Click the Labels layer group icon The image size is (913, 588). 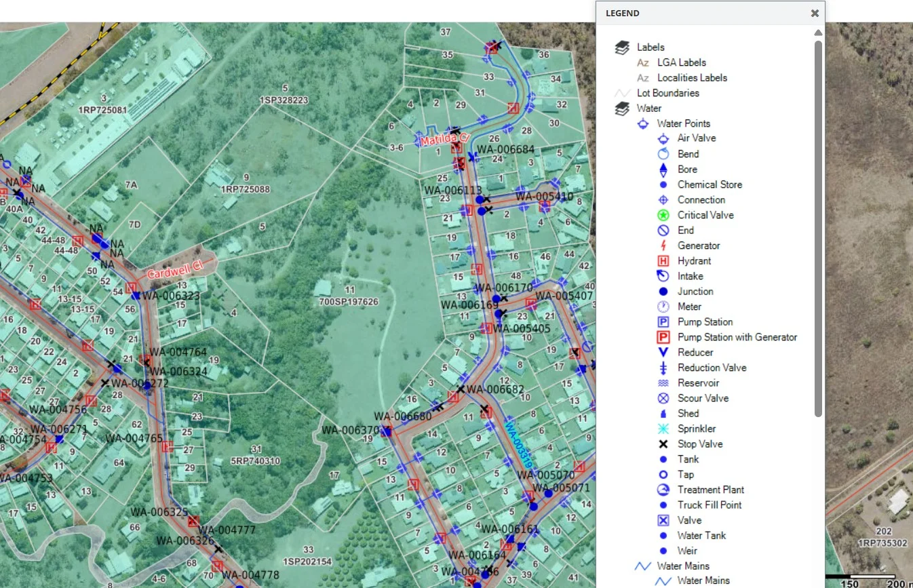tap(622, 47)
